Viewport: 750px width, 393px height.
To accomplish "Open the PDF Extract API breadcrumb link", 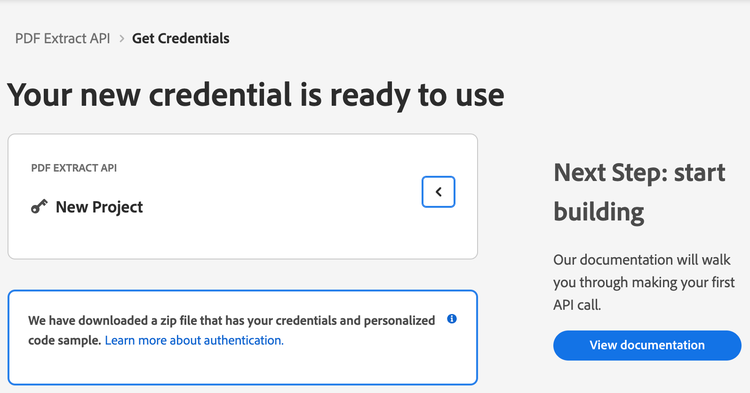I will [63, 38].
